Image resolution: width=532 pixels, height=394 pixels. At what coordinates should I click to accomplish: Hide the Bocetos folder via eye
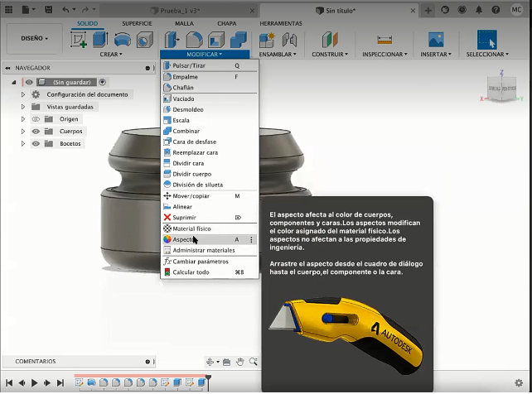(x=36, y=144)
